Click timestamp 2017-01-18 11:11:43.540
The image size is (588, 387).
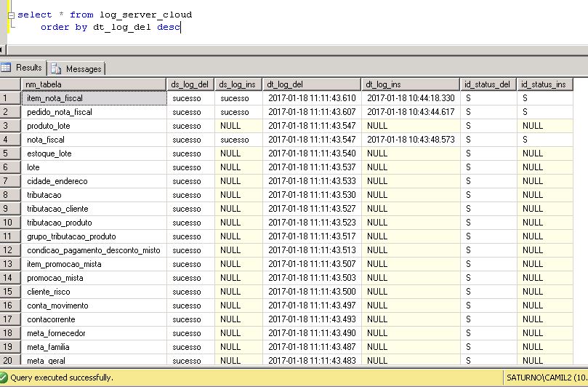(312, 153)
